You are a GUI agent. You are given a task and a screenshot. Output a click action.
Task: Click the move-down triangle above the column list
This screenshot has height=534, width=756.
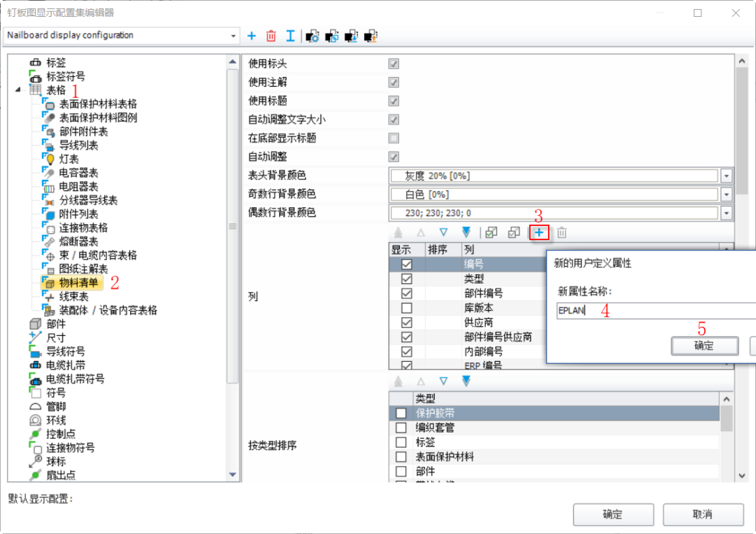(443, 232)
